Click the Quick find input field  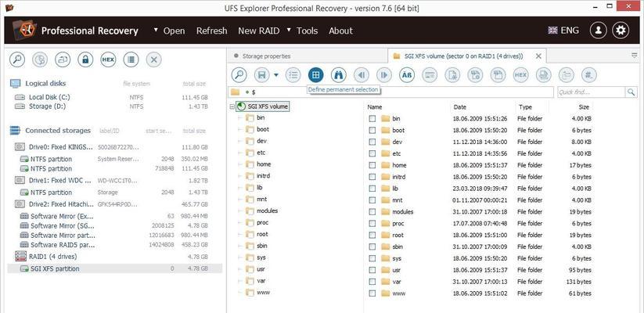591,92
